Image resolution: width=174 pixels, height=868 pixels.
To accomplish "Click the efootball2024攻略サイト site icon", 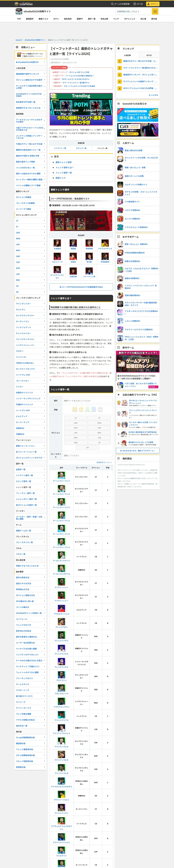I will [x=19, y=11].
